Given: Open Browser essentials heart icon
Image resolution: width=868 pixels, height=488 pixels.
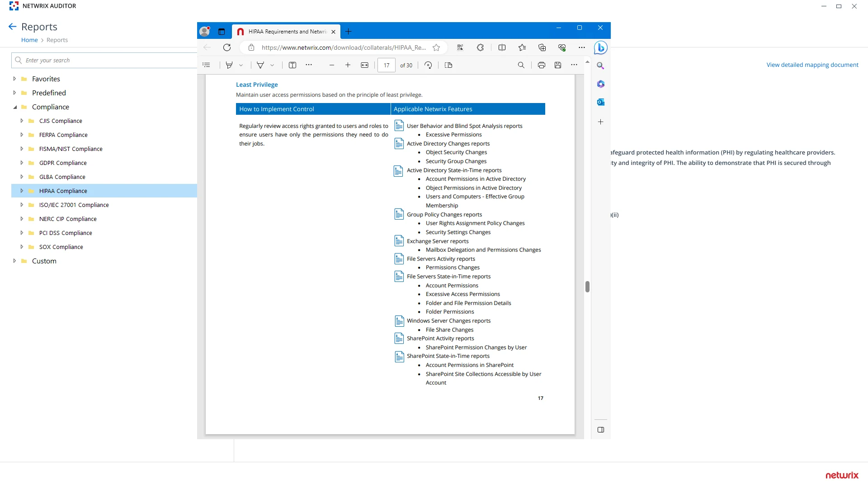Looking at the screenshot, I should [x=562, y=47].
